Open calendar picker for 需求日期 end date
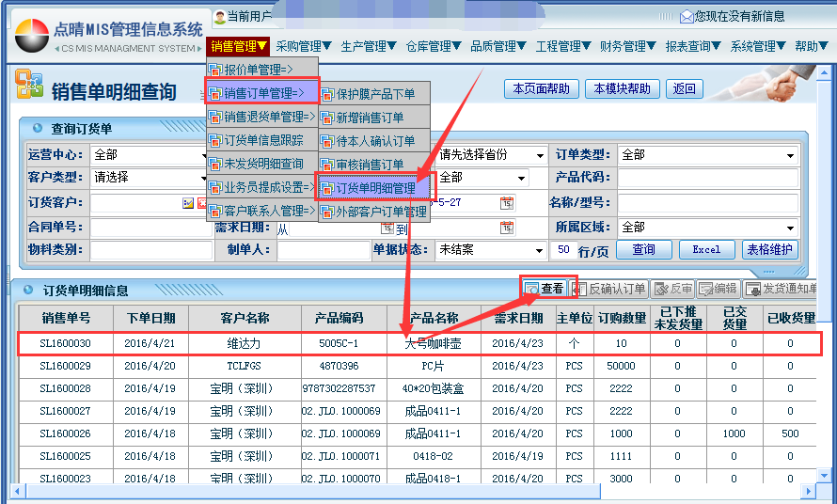The width and height of the screenshot is (837, 504). (x=507, y=228)
